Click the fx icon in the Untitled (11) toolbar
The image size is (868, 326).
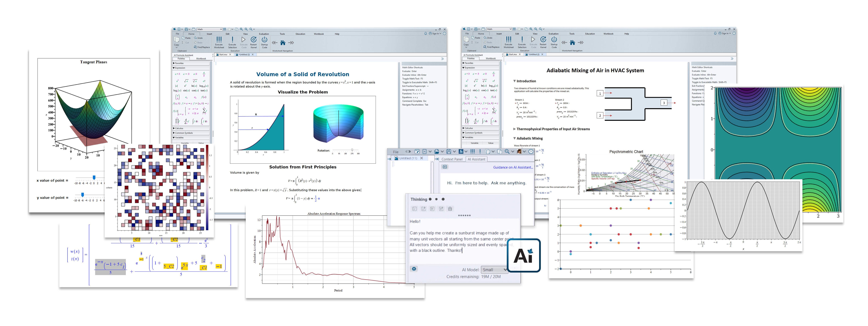pyautogui.click(x=461, y=152)
